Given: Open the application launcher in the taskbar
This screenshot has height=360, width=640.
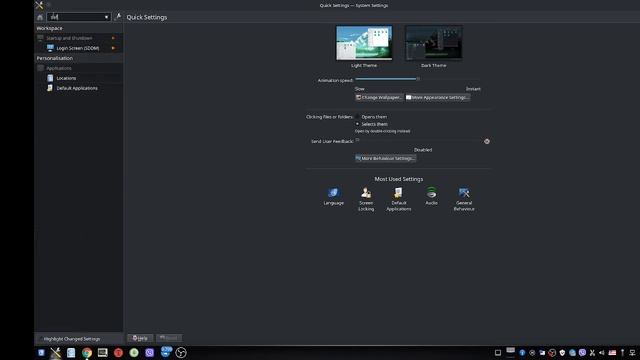Looking at the screenshot, I should 41,353.
